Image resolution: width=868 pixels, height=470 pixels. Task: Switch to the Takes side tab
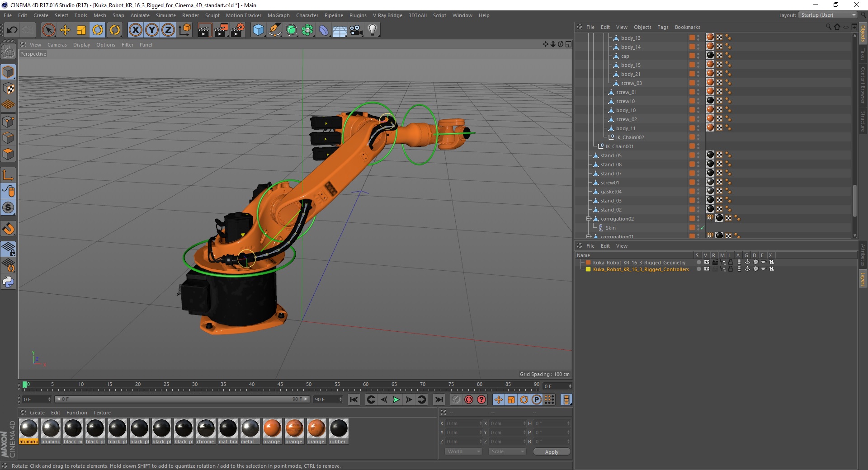click(863, 54)
